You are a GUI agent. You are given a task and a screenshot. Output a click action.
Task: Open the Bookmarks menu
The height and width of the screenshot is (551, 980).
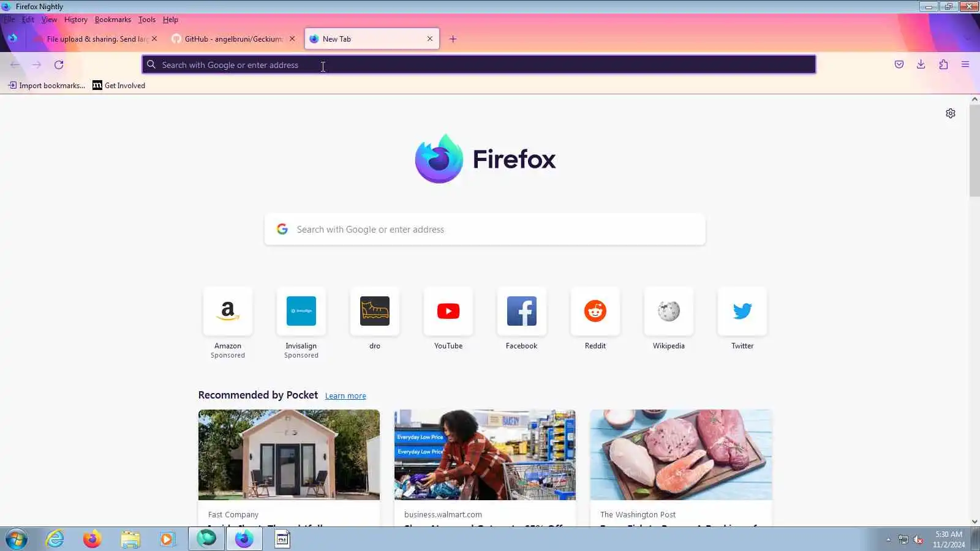[x=113, y=20]
